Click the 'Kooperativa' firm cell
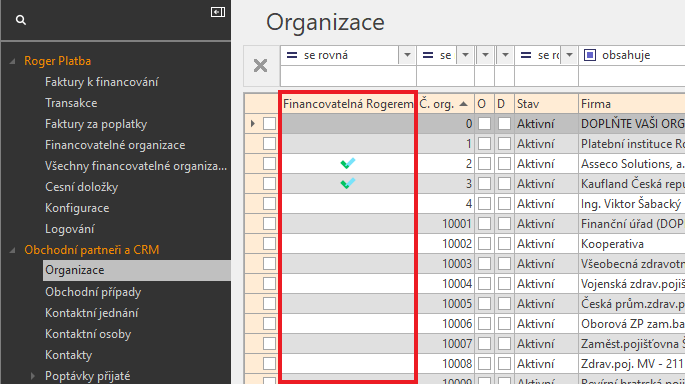Viewport: 685px width, 384px height. click(x=632, y=244)
